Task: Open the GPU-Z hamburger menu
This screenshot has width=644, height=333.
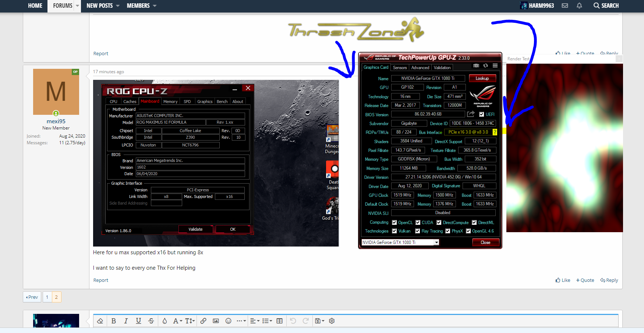Action: click(x=495, y=65)
